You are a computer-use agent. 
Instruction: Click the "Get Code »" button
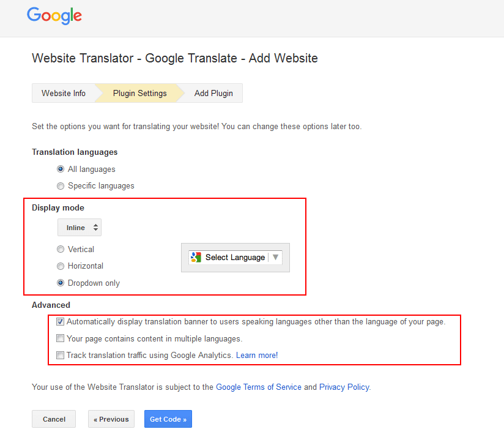tap(168, 419)
